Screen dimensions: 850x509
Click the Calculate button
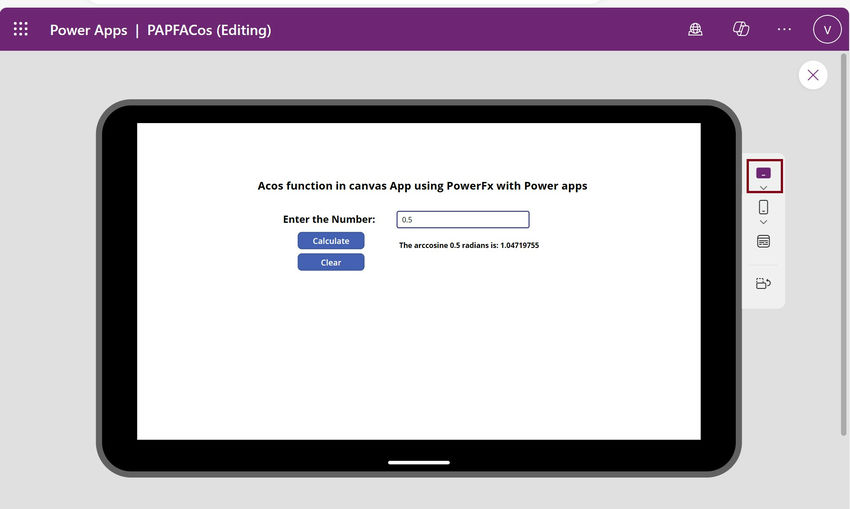point(331,241)
